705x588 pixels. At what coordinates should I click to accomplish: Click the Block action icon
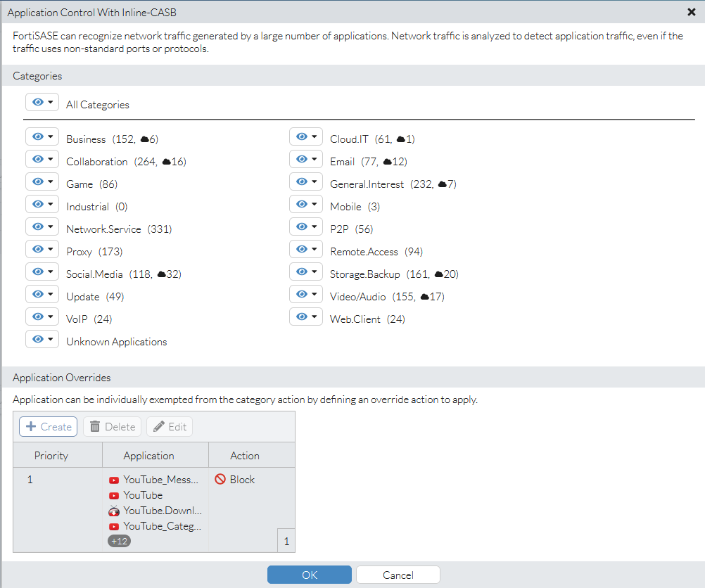pyautogui.click(x=221, y=479)
